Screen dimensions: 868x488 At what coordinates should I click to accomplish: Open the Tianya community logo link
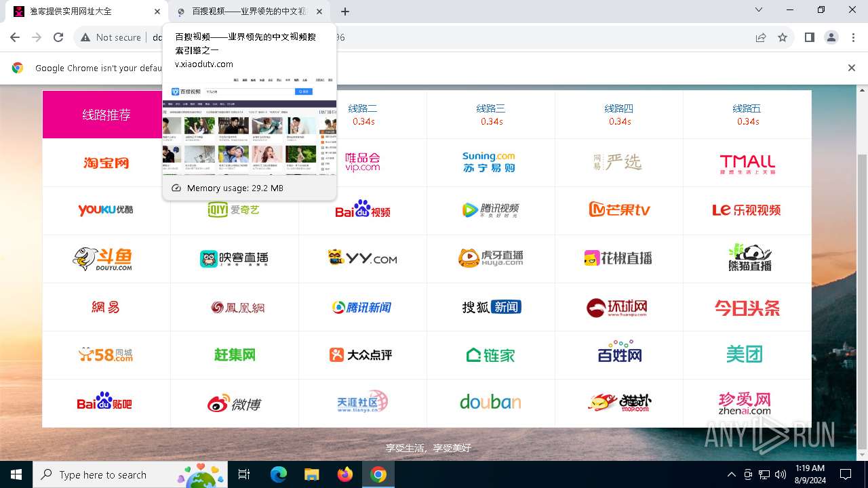point(362,403)
